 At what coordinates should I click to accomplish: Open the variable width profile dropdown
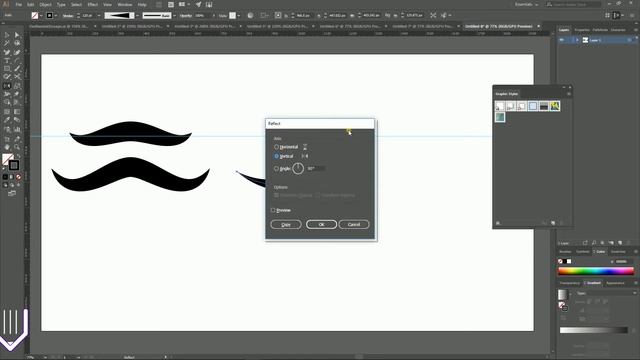(x=137, y=16)
